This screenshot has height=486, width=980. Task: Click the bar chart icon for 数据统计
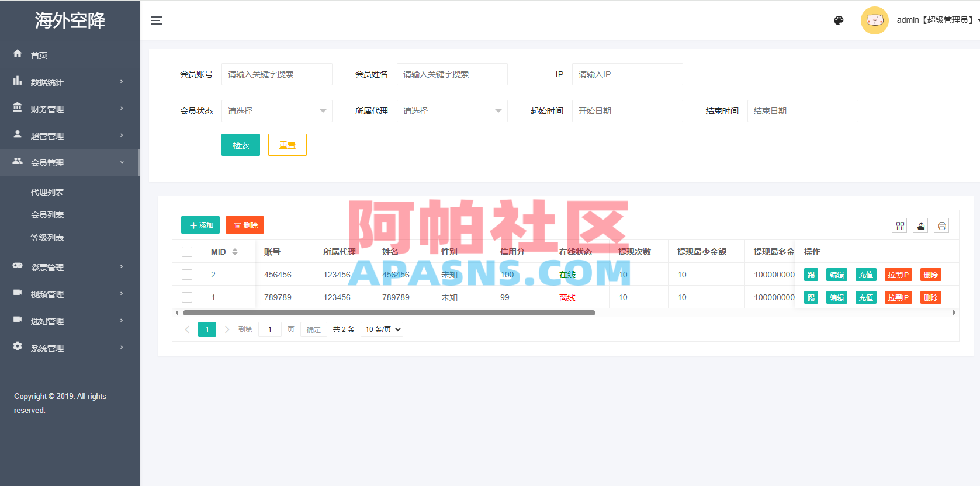[x=18, y=81]
